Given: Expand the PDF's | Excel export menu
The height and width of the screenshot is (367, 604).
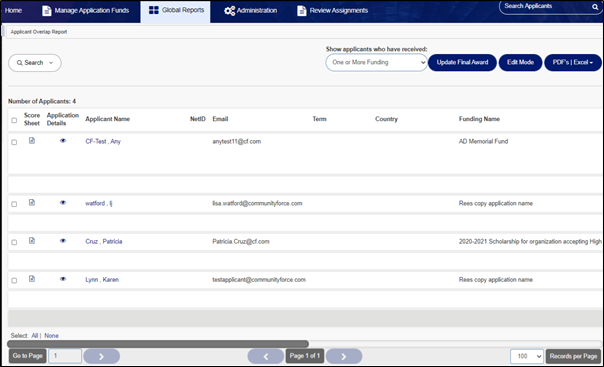Looking at the screenshot, I should [572, 62].
